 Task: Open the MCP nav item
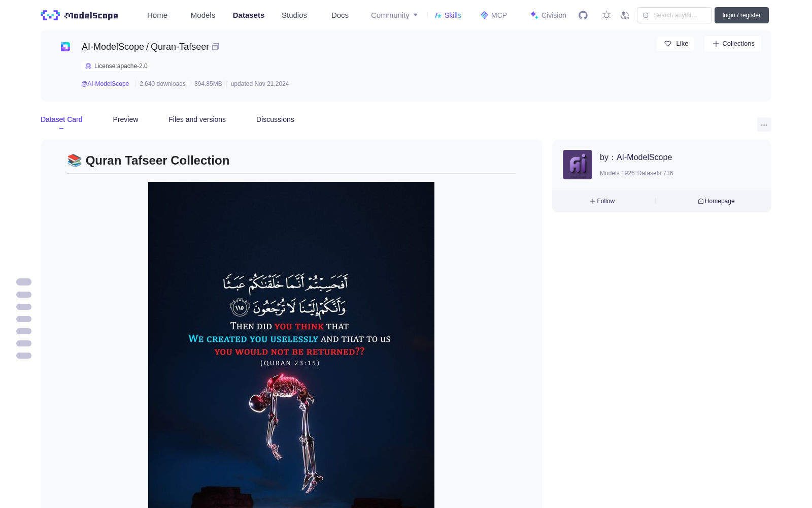click(x=494, y=15)
